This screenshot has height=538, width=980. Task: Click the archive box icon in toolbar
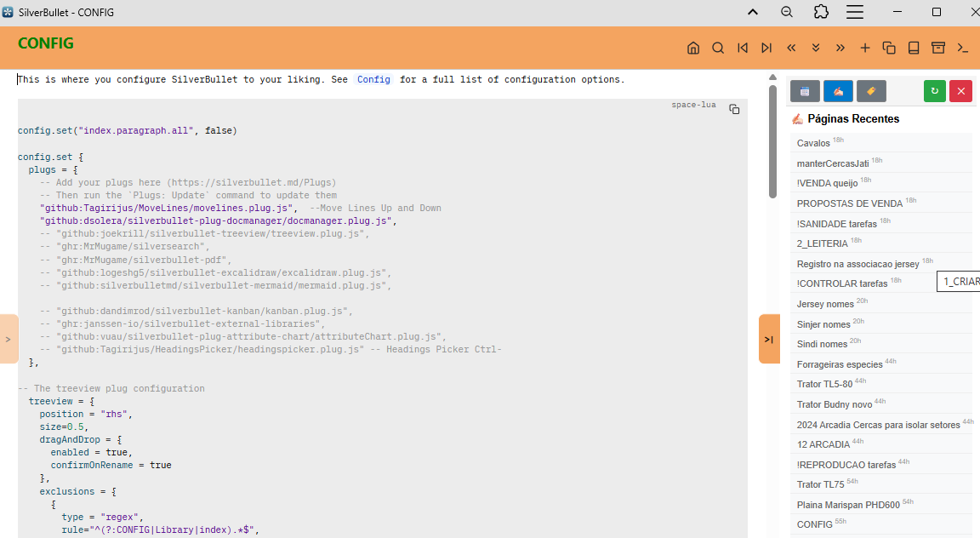(938, 49)
